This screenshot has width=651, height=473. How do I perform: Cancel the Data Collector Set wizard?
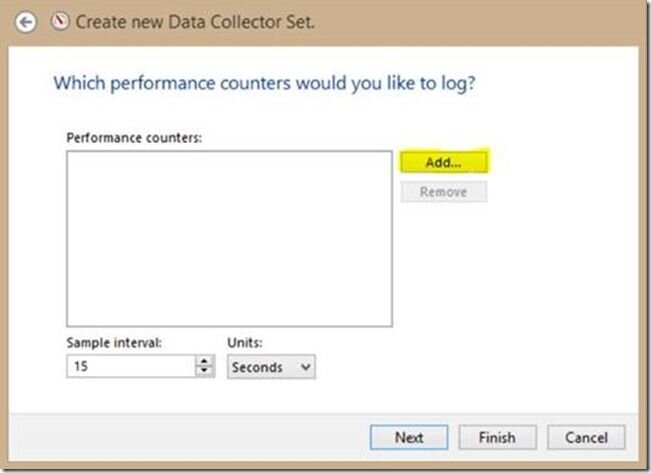[x=586, y=437]
